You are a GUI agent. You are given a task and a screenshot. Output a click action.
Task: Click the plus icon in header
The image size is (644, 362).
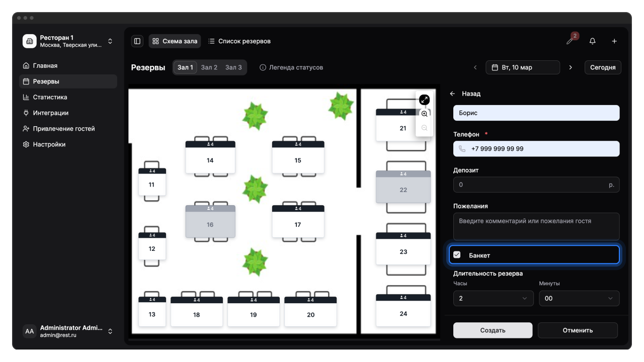614,41
